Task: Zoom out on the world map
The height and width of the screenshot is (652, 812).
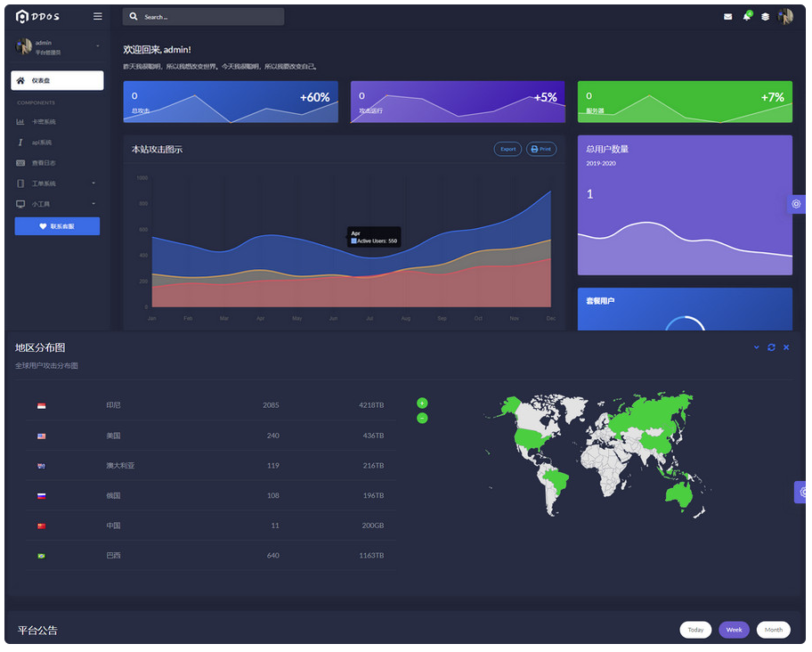Action: tap(422, 418)
